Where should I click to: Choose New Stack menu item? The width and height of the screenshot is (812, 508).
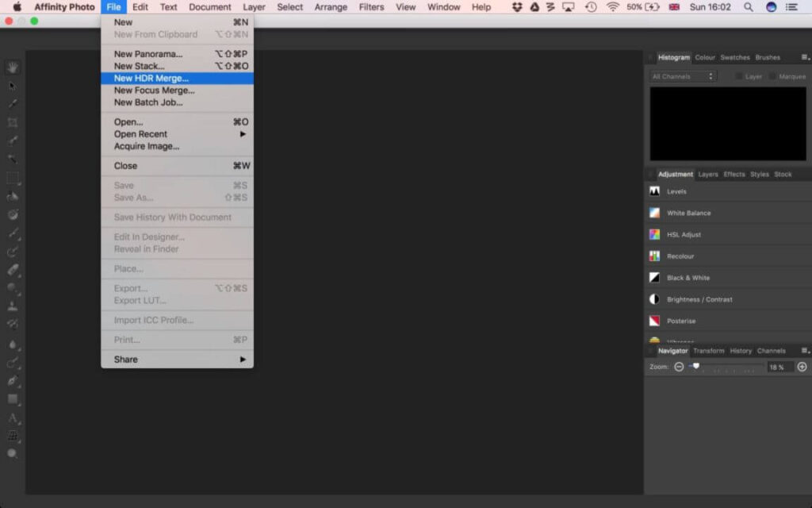tap(177, 66)
